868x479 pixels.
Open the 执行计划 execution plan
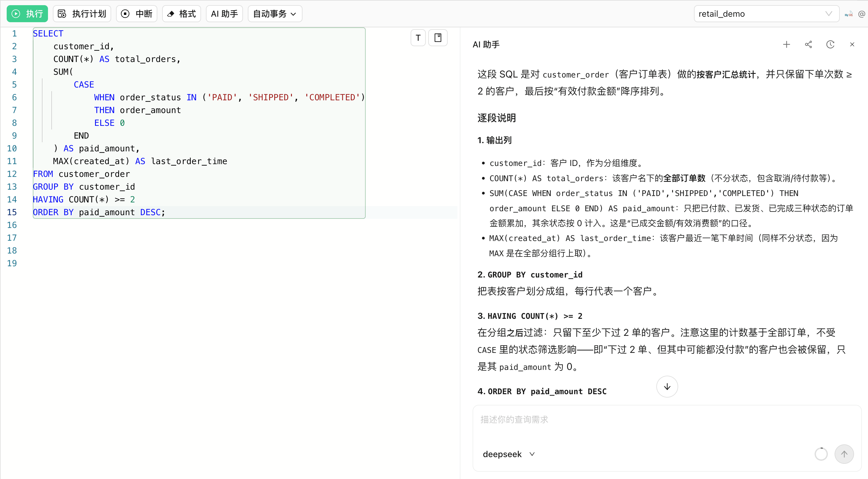(82, 14)
